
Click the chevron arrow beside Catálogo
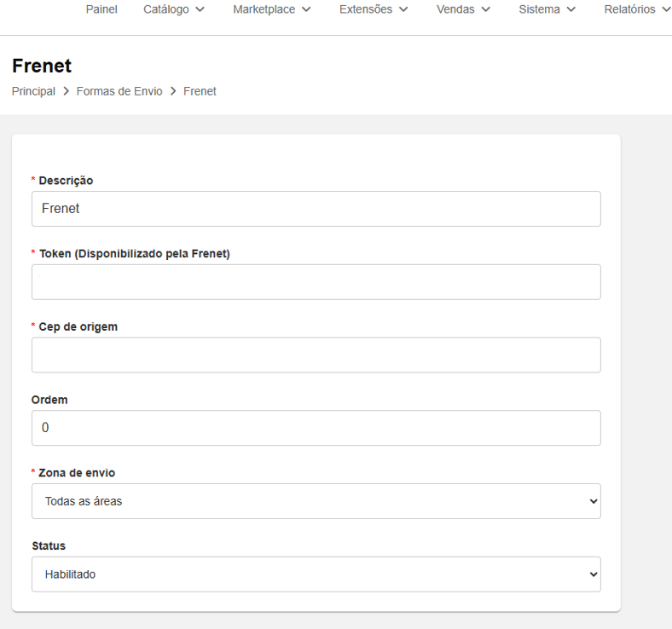(x=200, y=10)
